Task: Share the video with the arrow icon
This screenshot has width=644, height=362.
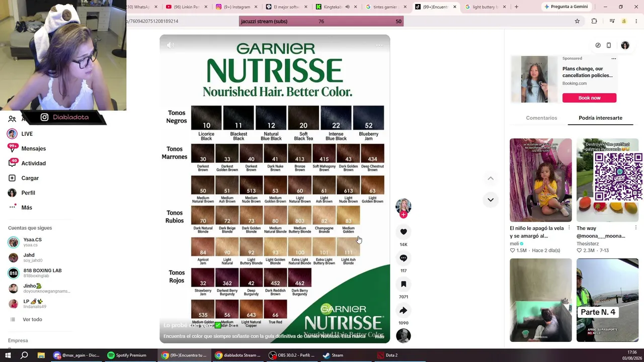Action: 404,310
